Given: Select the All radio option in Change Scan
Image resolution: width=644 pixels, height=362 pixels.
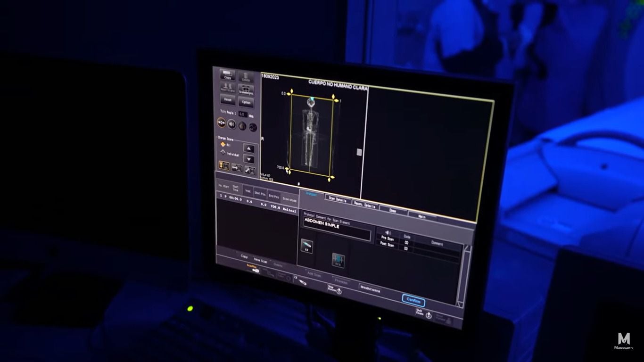Looking at the screenshot, I should tap(223, 145).
